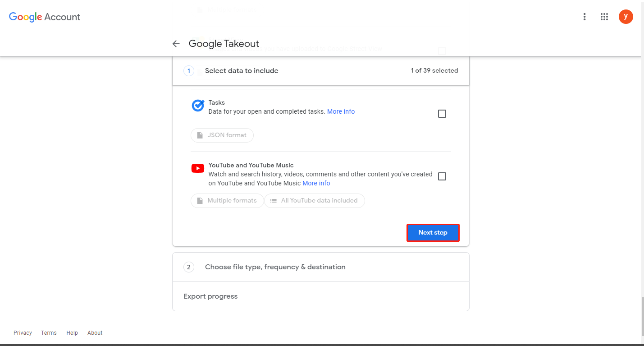Click the YouTube logo icon
Viewport: 644px width, 346px height.
[x=198, y=168]
